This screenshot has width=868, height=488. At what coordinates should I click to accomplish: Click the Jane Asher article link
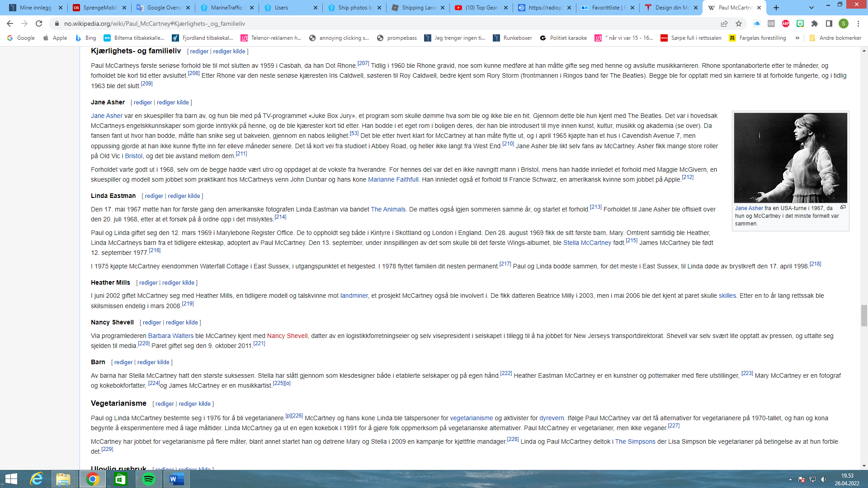click(107, 116)
